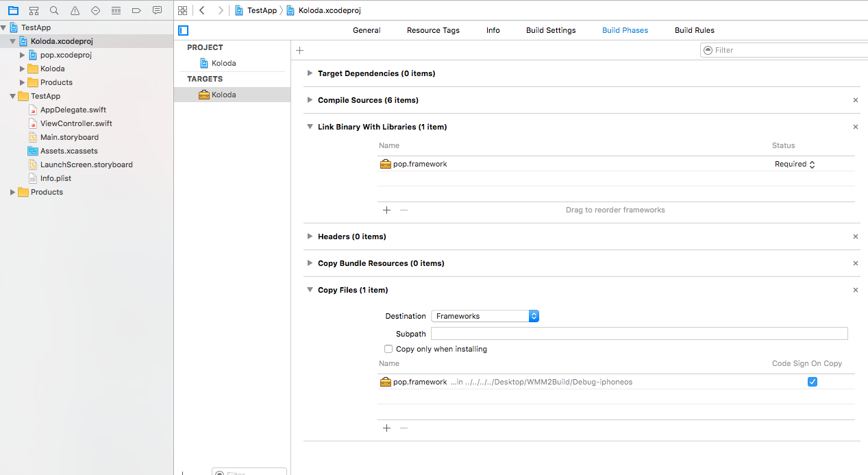Remove file in Copy Files phase
Screen dimensions: 868x475
click(x=404, y=428)
